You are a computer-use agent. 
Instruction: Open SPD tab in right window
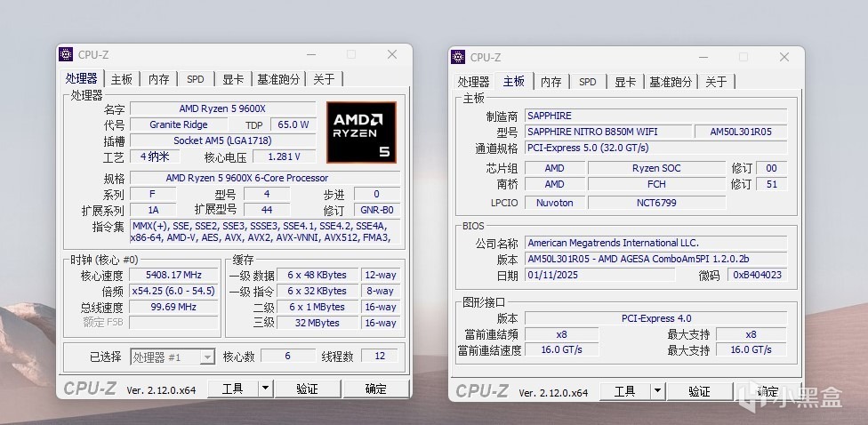pos(587,82)
